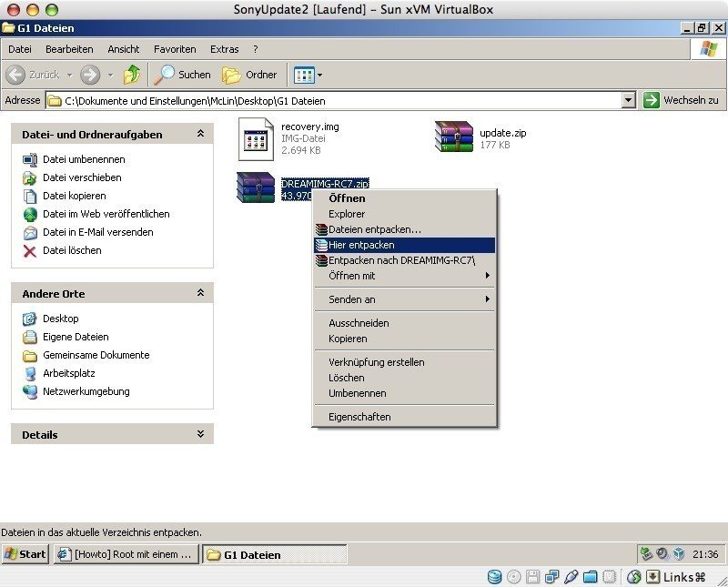Click the VirtualBox floppy status icon
The image size is (728, 587).
pyautogui.click(x=532, y=577)
